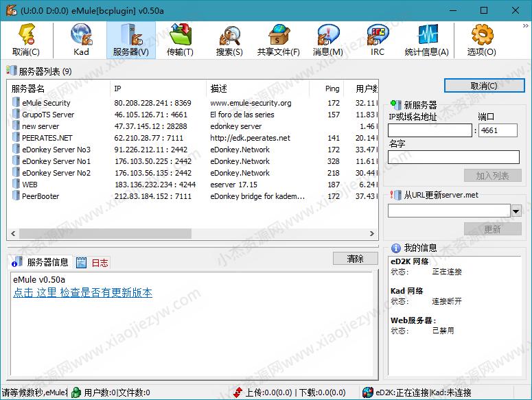532x400 pixels.
Task: Open link 点击 这里 检查是否有更新版本
Action: [x=83, y=292]
